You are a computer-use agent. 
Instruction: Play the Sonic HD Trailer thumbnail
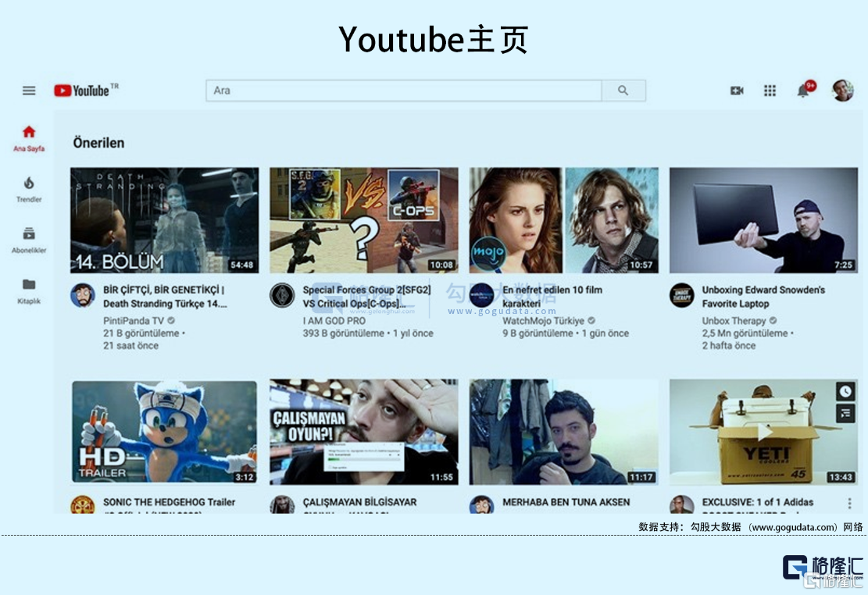tap(164, 432)
